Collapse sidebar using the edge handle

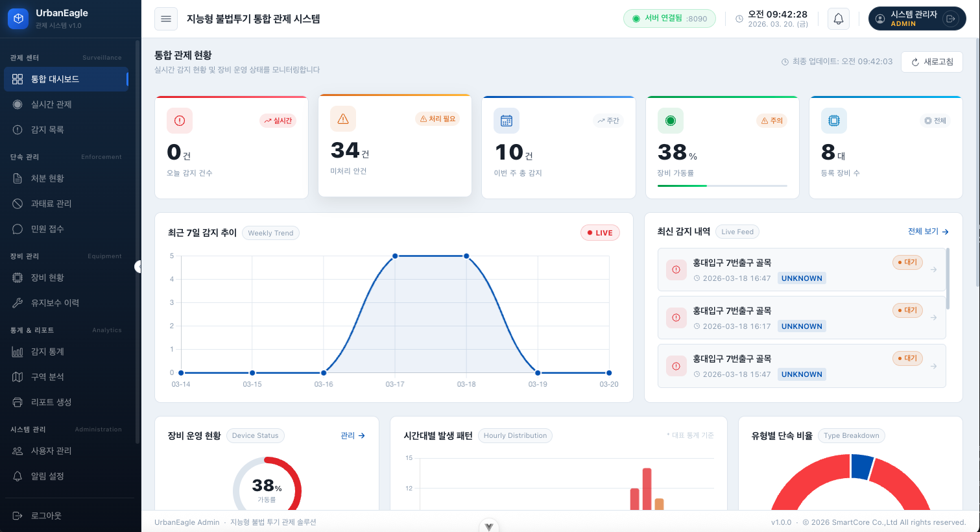tap(138, 267)
